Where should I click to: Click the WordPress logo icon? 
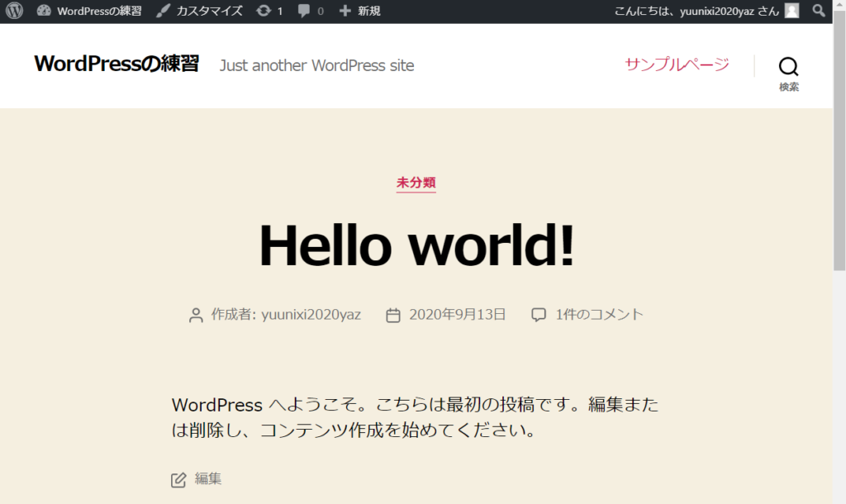pos(15,12)
